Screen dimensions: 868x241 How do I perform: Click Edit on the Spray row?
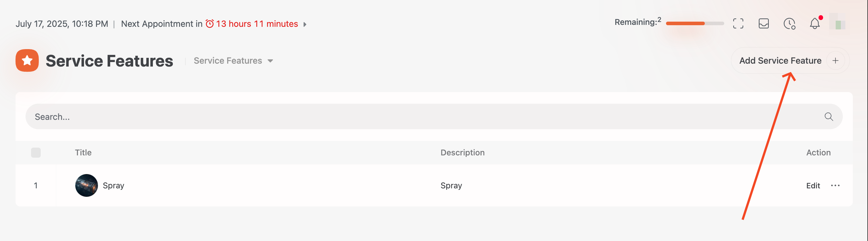813,185
